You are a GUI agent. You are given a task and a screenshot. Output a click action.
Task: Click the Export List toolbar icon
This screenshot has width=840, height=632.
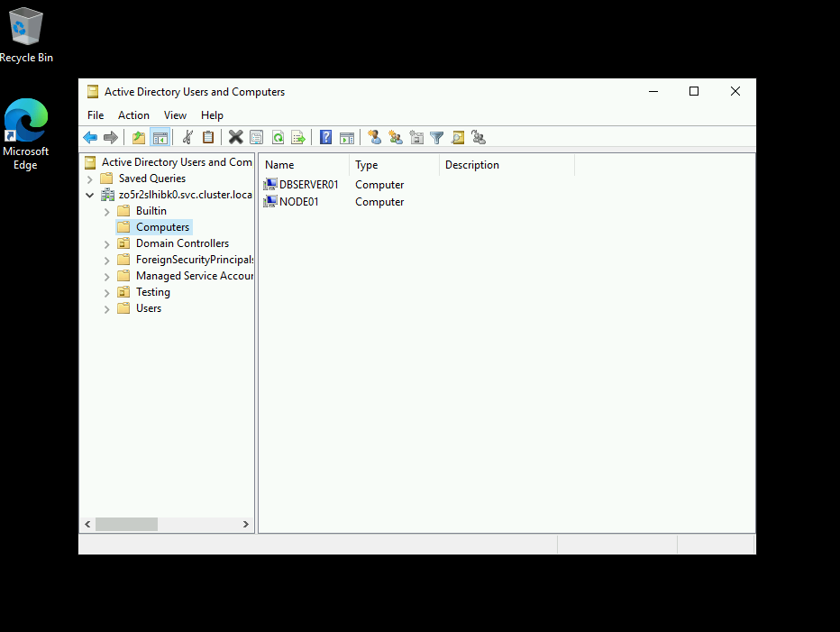298,138
